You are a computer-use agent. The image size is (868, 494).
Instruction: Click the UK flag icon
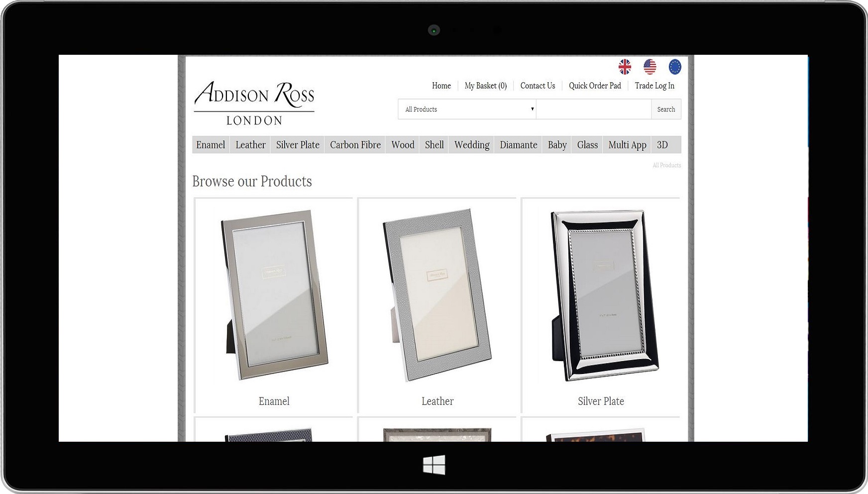pos(625,67)
